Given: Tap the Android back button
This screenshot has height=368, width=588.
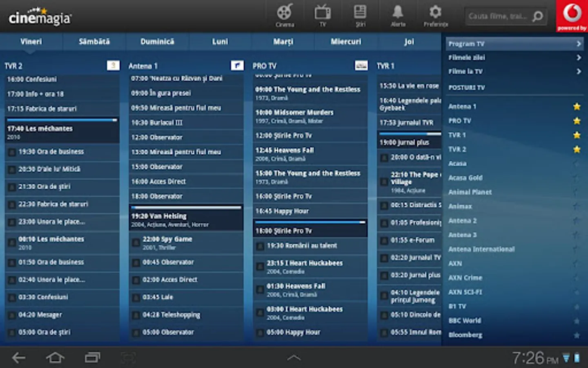Looking at the screenshot, I should tap(18, 358).
